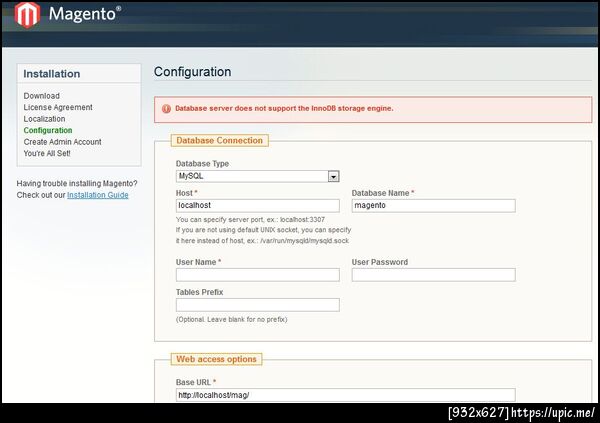Select the Tables Prefix field
The height and width of the screenshot is (423, 600).
click(257, 305)
